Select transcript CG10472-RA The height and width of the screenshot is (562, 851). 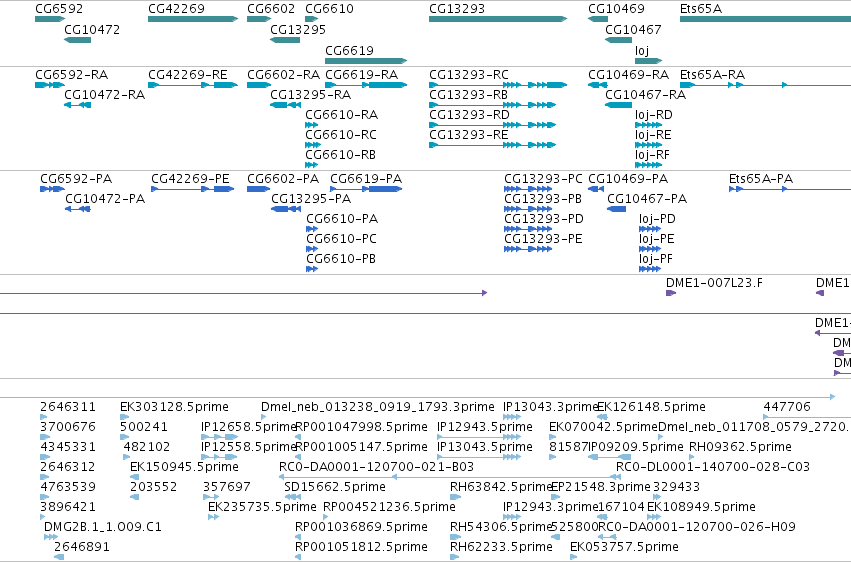105,94
